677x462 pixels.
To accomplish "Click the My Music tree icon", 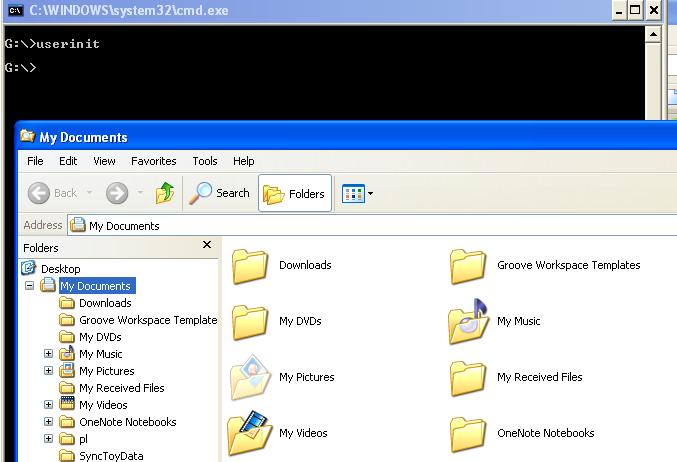I will [x=67, y=353].
